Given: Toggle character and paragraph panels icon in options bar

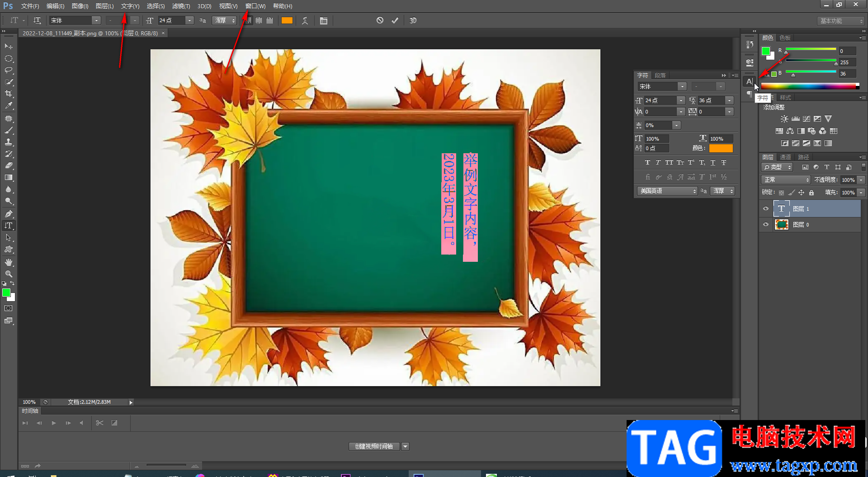Looking at the screenshot, I should coord(324,20).
